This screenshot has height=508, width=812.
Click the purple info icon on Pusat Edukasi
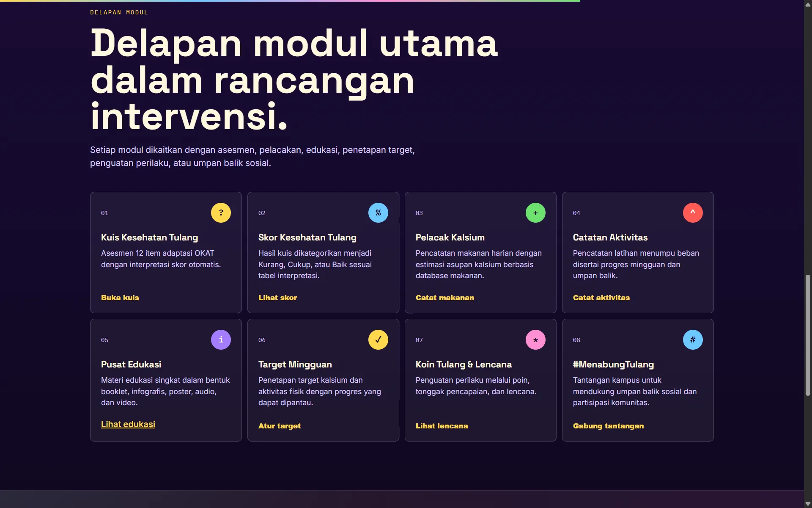(221, 340)
